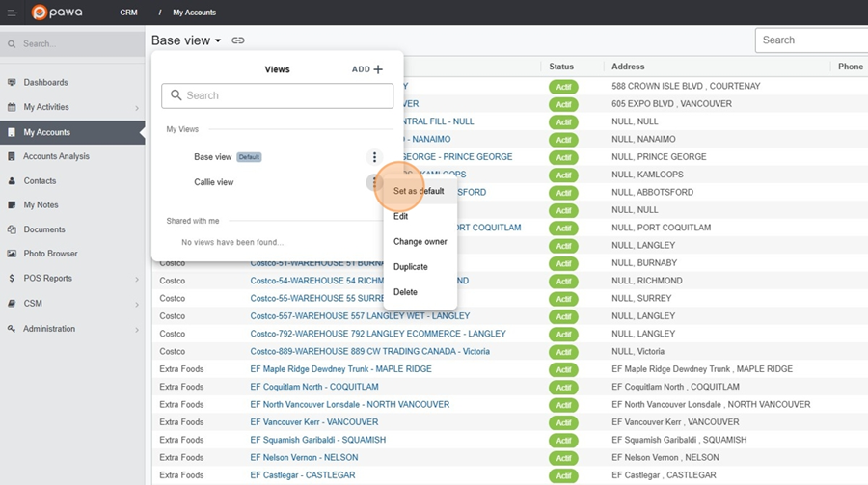The image size is (868, 485).
Task: Click the Documents icon in sidebar
Action: (x=12, y=229)
